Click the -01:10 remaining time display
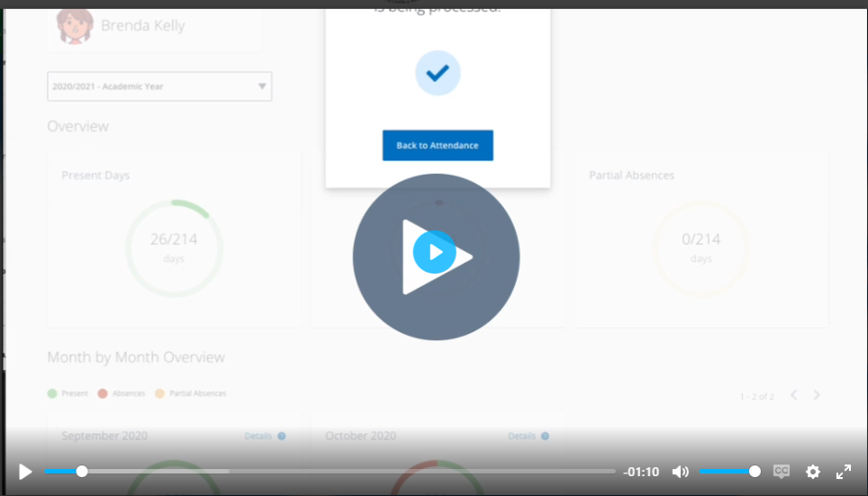Screen dimensions: 868x496 (x=641, y=472)
